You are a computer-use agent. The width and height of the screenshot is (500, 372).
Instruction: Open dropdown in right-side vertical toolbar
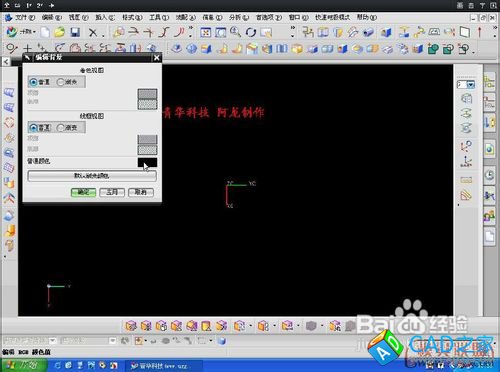point(470,85)
